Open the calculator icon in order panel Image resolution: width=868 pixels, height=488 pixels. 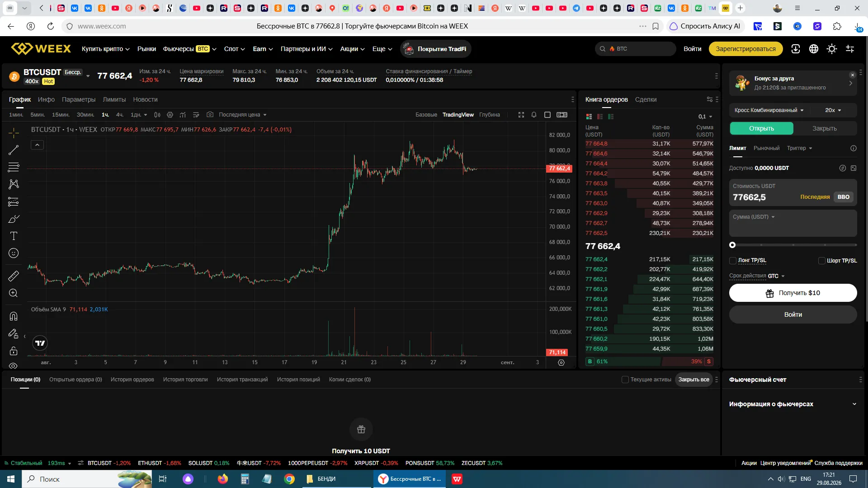tap(854, 168)
